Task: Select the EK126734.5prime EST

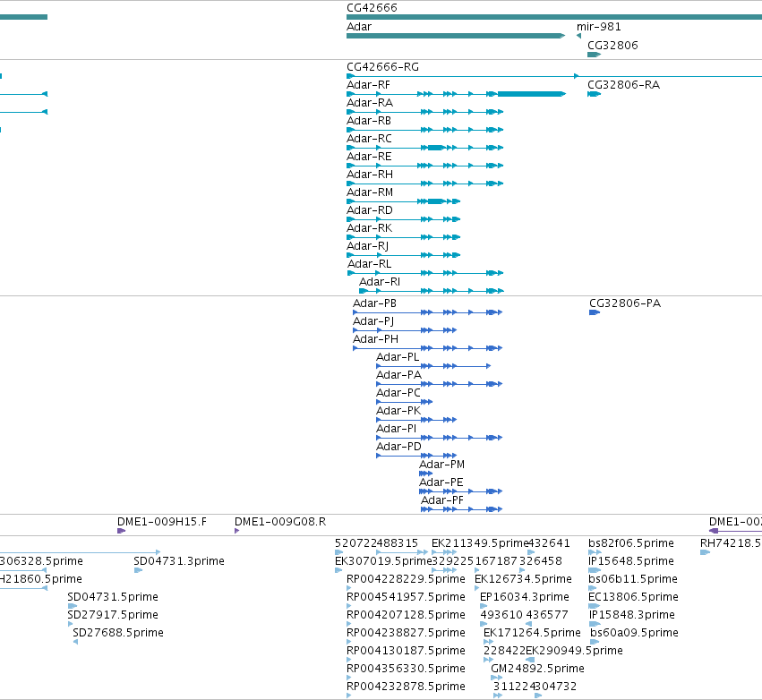Action: tap(477, 588)
